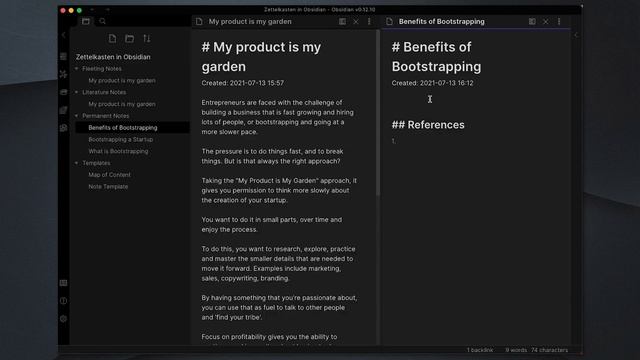
Task: Select the Permanent Notes folder
Action: pos(105,116)
